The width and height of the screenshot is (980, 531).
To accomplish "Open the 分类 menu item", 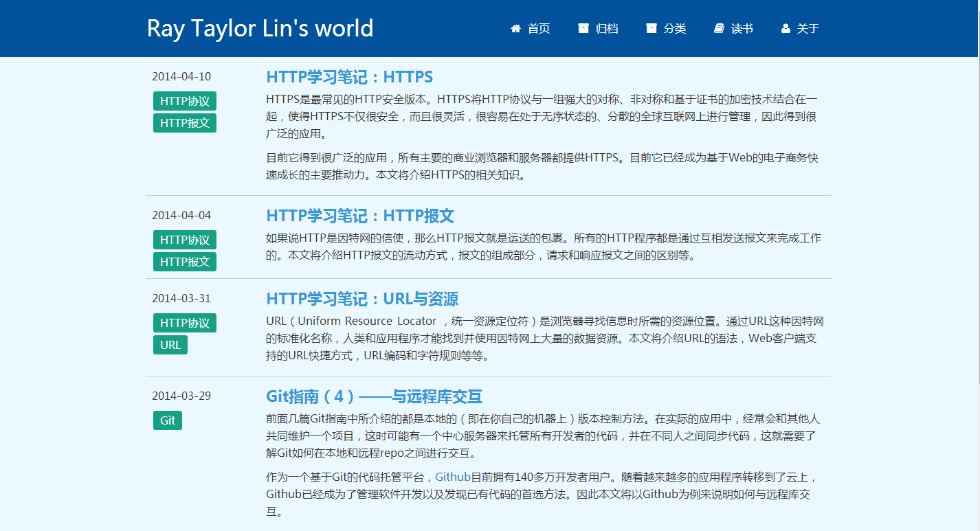I will [673, 28].
